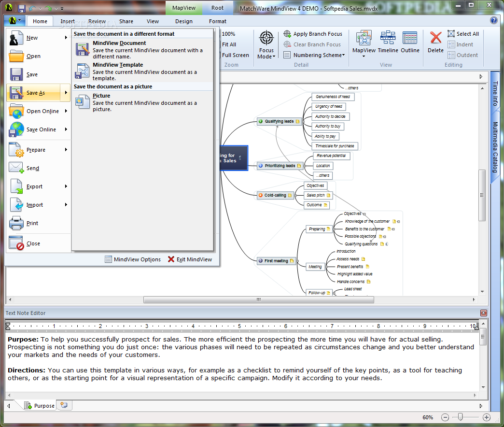Click the zoom slider handle
The image size is (504, 427).
click(460, 417)
